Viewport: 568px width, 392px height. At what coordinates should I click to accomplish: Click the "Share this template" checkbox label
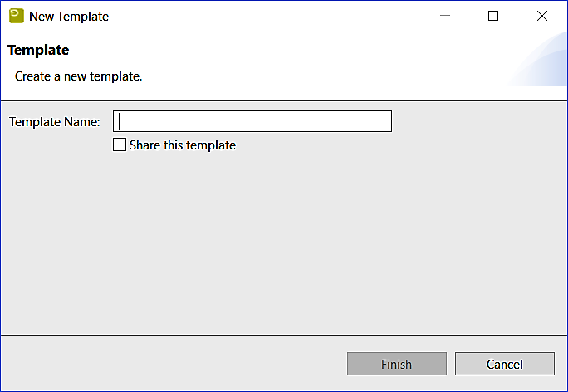183,145
